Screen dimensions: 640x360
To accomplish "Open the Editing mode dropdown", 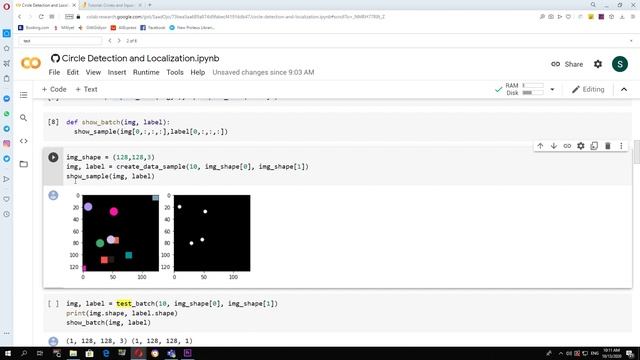I will 588,89.
